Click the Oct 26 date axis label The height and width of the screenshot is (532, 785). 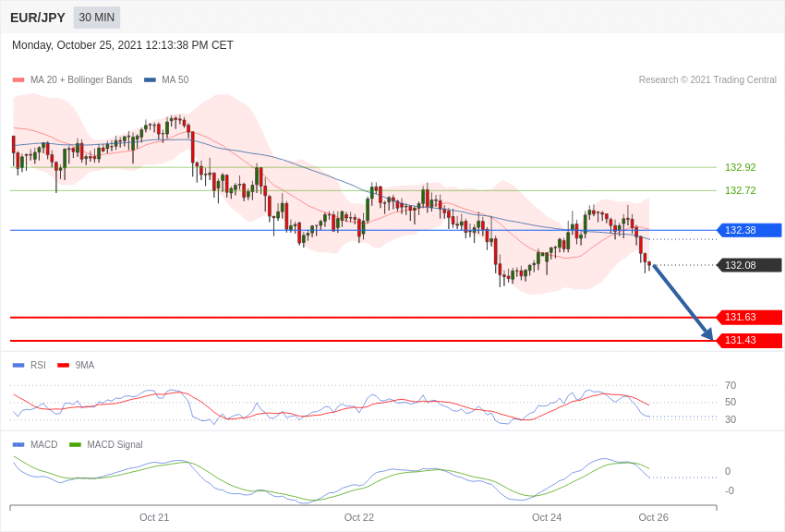click(x=653, y=517)
